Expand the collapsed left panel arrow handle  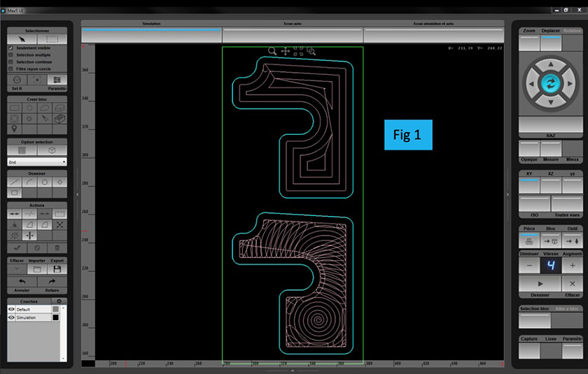[77, 194]
